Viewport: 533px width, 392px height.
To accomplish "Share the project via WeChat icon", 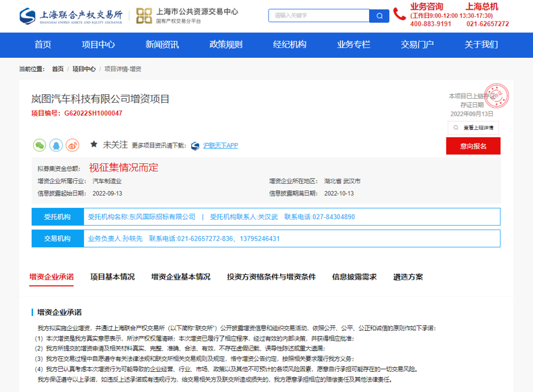I will (40, 146).
